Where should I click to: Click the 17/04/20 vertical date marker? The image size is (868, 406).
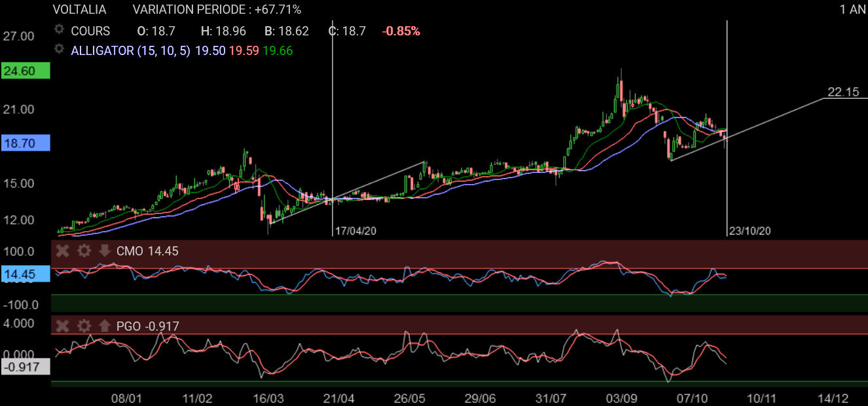point(355,231)
